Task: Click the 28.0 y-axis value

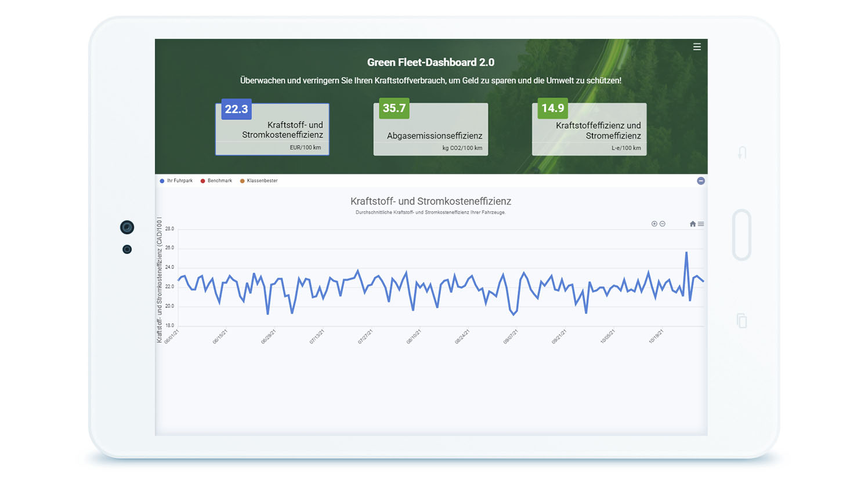Action: point(169,229)
